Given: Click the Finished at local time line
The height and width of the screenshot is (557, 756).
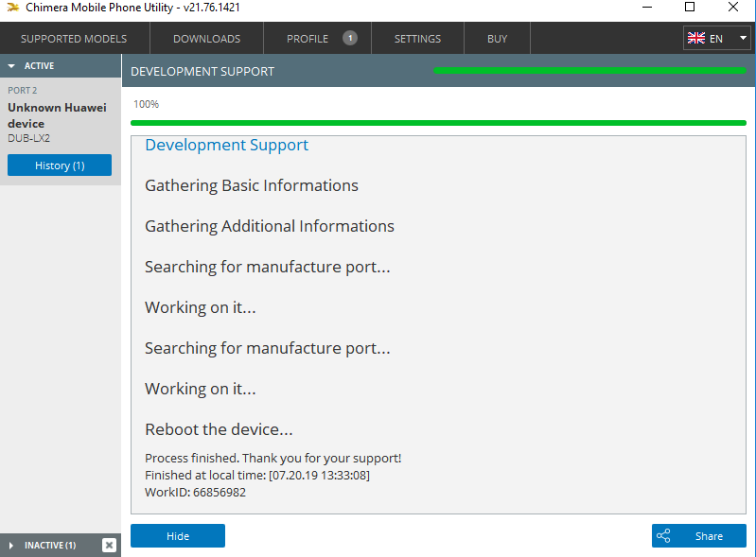Looking at the screenshot, I should (257, 475).
